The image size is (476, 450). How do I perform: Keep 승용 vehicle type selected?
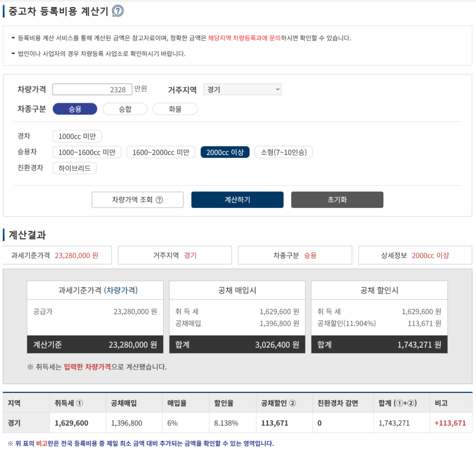coord(75,109)
